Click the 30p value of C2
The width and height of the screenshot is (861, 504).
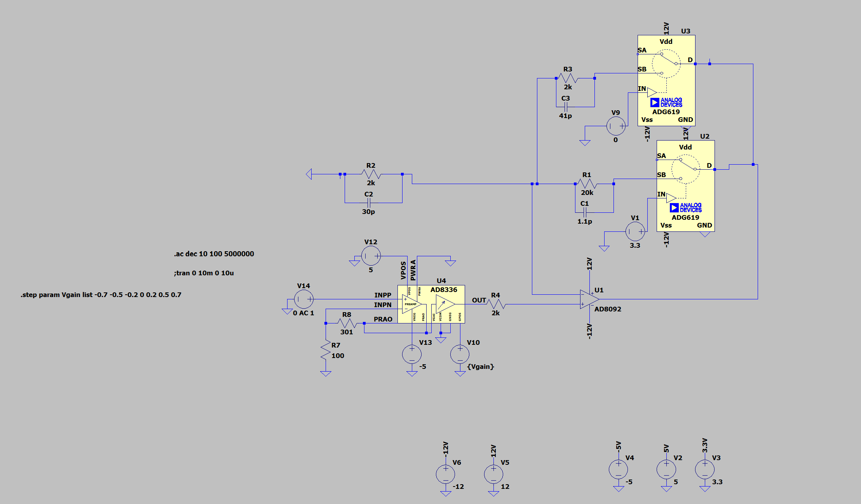[368, 212]
